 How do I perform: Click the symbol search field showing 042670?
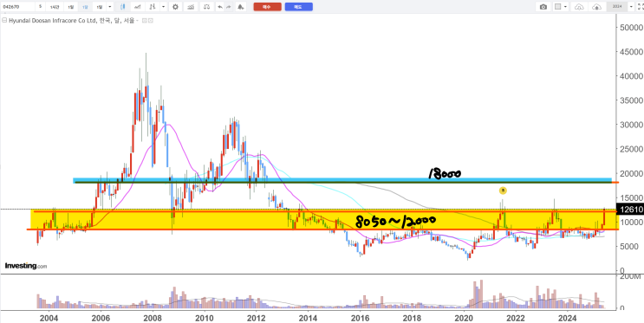coord(17,7)
